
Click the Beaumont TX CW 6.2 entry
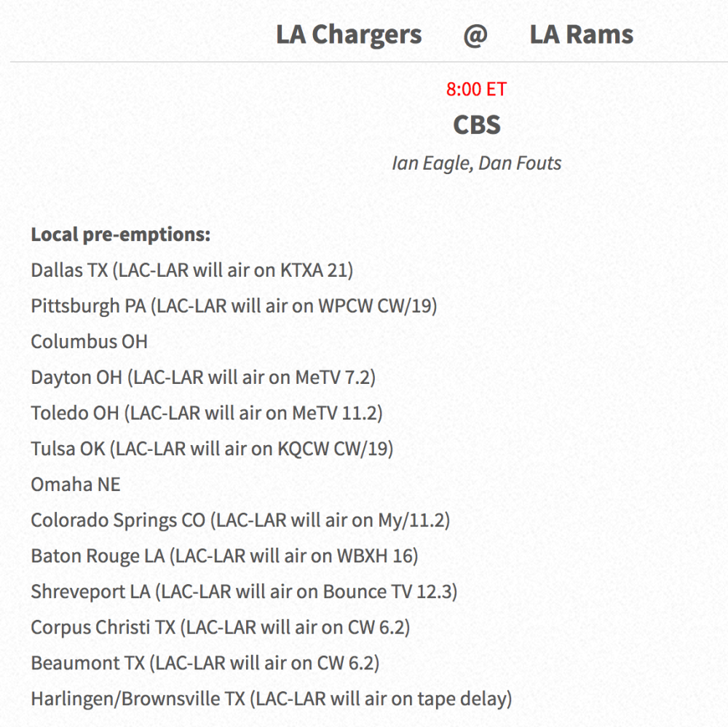[x=205, y=664]
